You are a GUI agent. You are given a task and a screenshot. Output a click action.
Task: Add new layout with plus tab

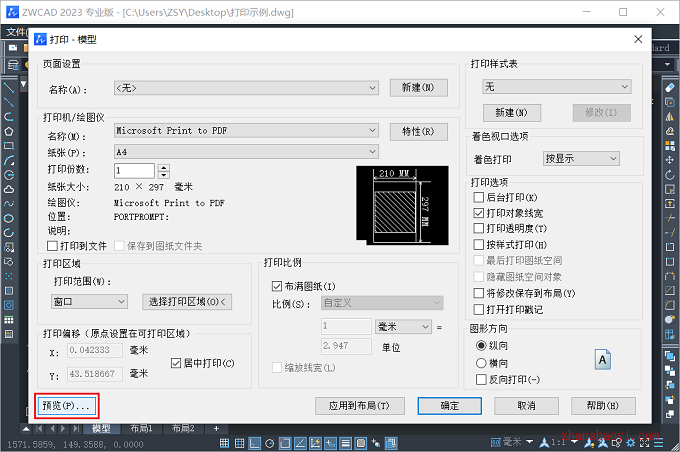[216, 429]
